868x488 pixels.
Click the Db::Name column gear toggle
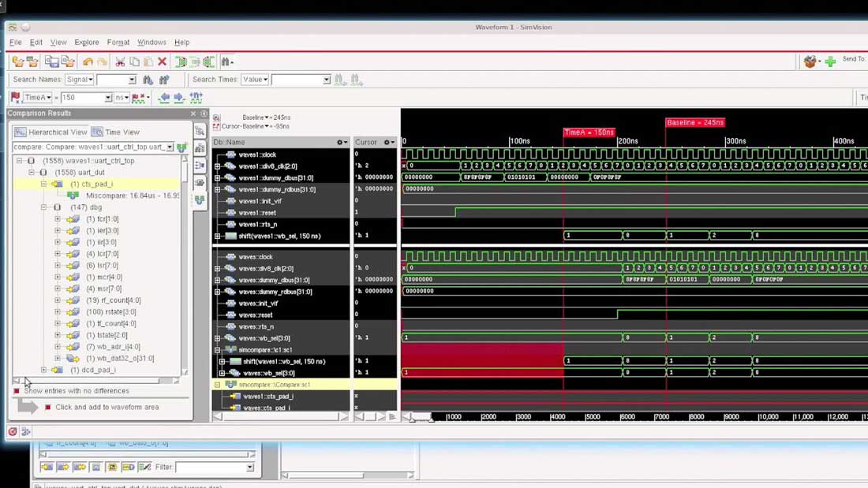pos(341,141)
